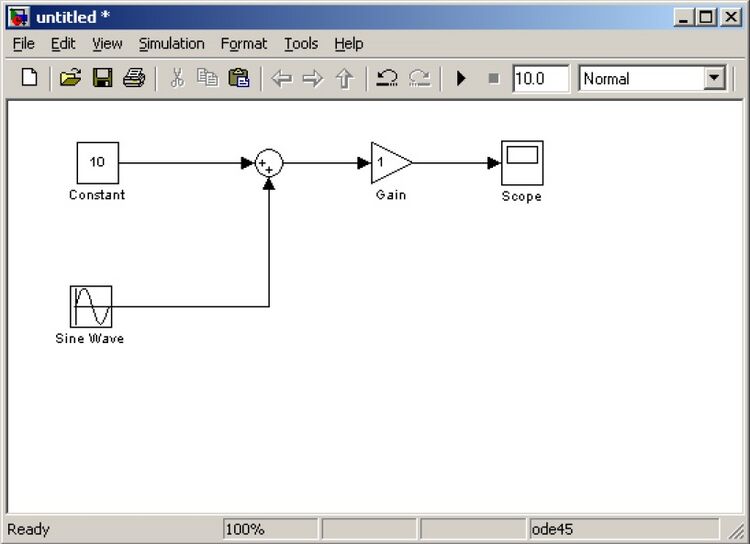
Task: Expand the Normal simulation mode dropdown
Action: (714, 79)
